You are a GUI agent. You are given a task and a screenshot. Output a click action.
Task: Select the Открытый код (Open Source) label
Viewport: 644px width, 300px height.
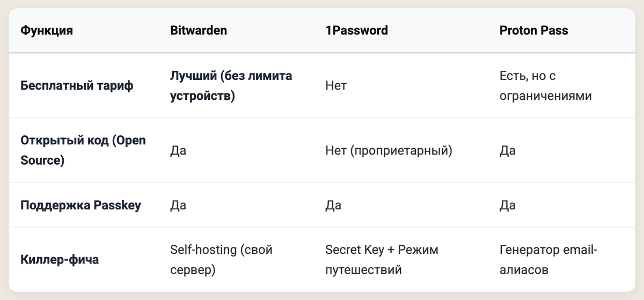[x=83, y=150]
